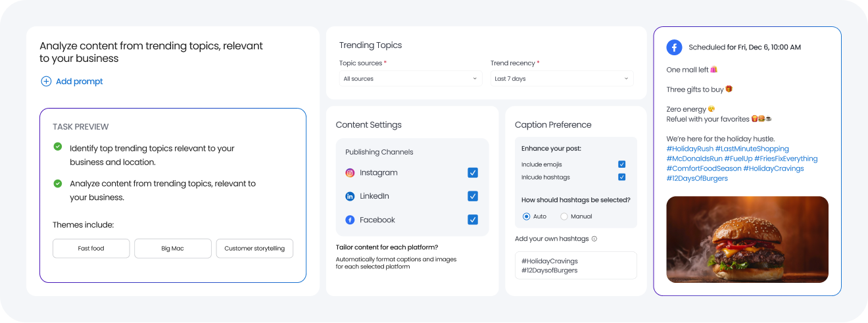Click the LinkedIn logo icon
Viewport: 868px width, 323px height.
pos(350,196)
